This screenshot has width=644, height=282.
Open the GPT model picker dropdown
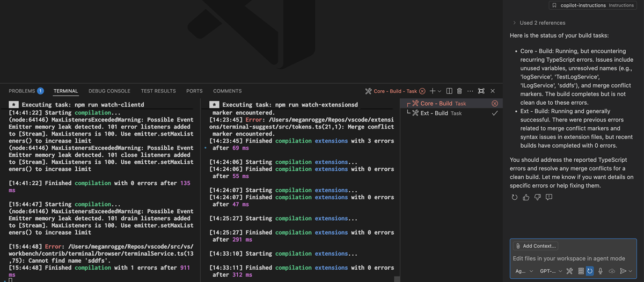coord(551,271)
